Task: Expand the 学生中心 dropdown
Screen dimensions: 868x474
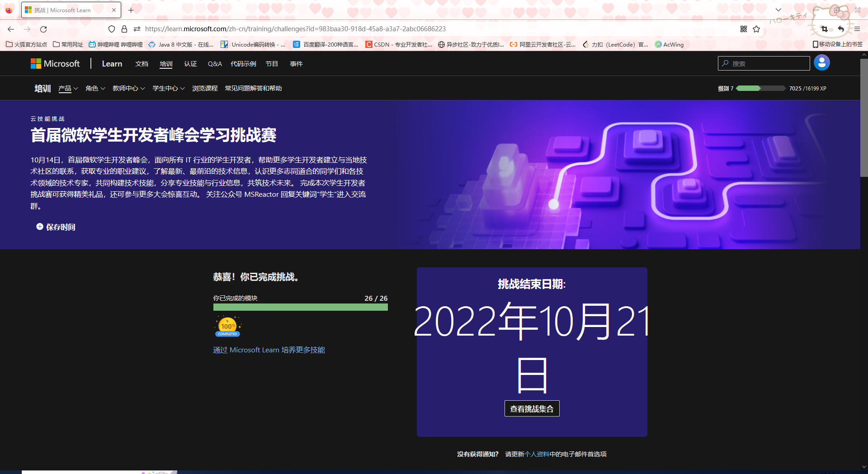Action: (169, 88)
